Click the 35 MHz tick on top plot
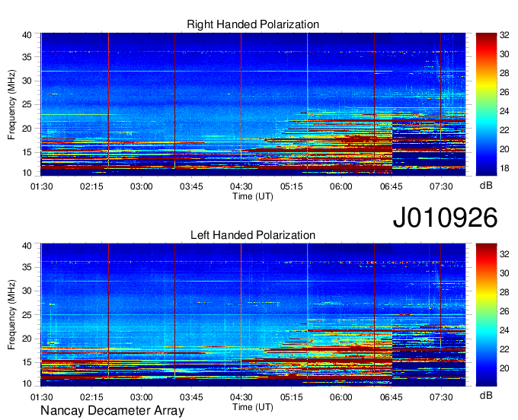This screenshot has height=420, width=518. pos(27,57)
